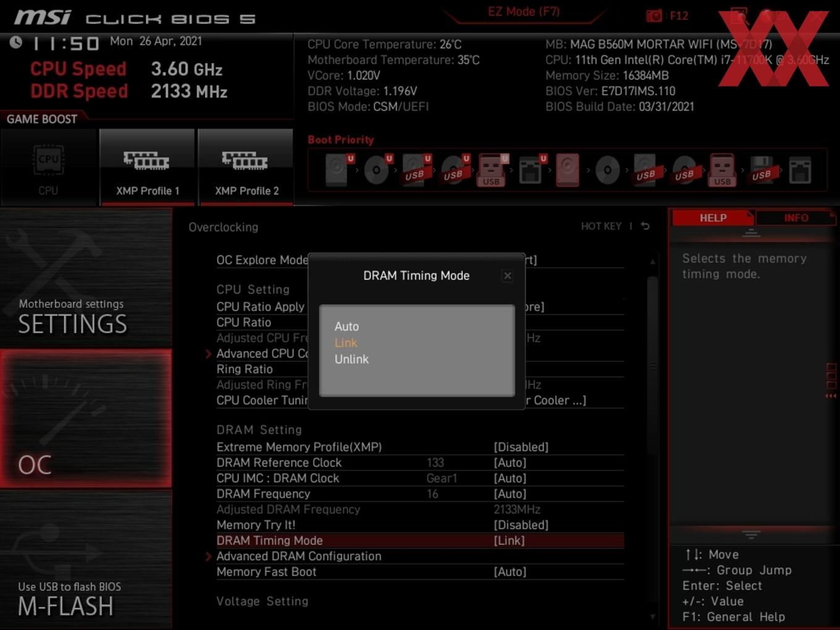The width and height of the screenshot is (840, 630).
Task: Open DRAM Reference Clock [Auto] value
Action: (x=510, y=463)
